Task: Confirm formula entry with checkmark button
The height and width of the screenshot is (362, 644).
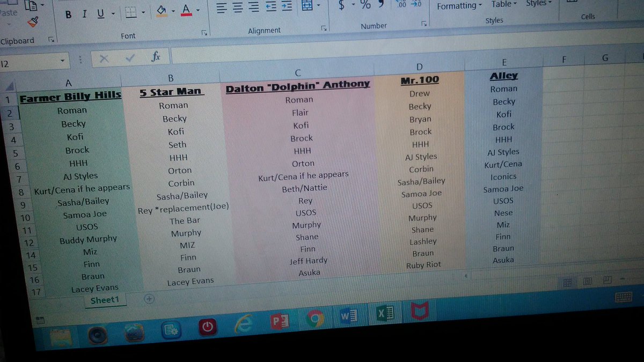Action: click(130, 58)
